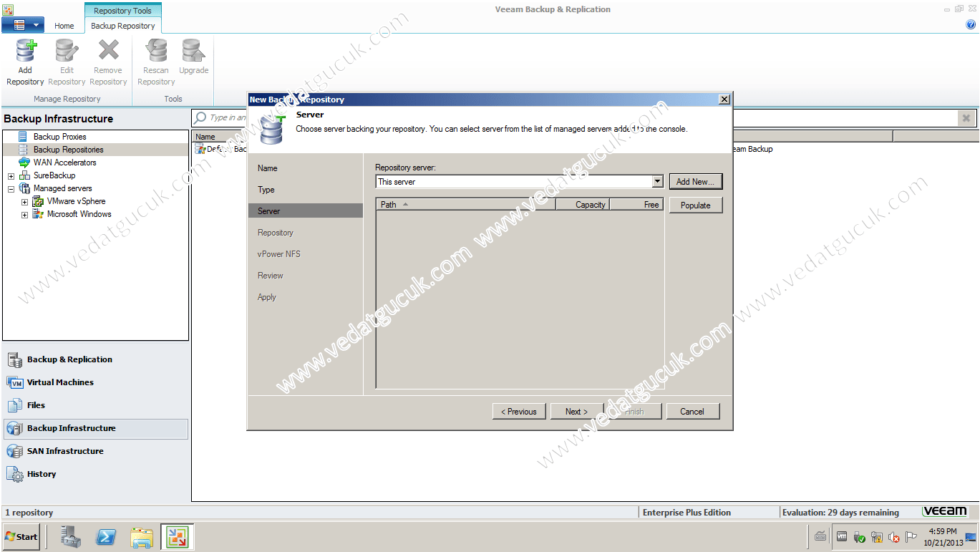Click the Repository Tools contextual tab header

122,11
